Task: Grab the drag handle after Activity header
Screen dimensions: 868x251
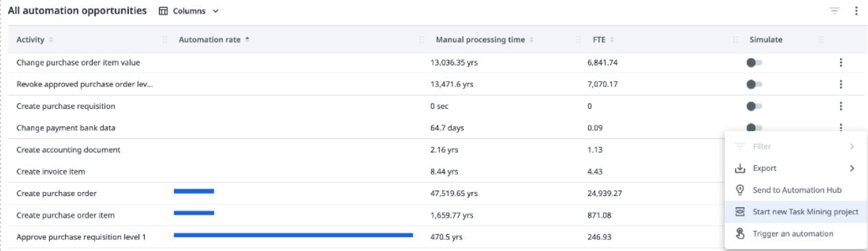Action: coord(165,40)
